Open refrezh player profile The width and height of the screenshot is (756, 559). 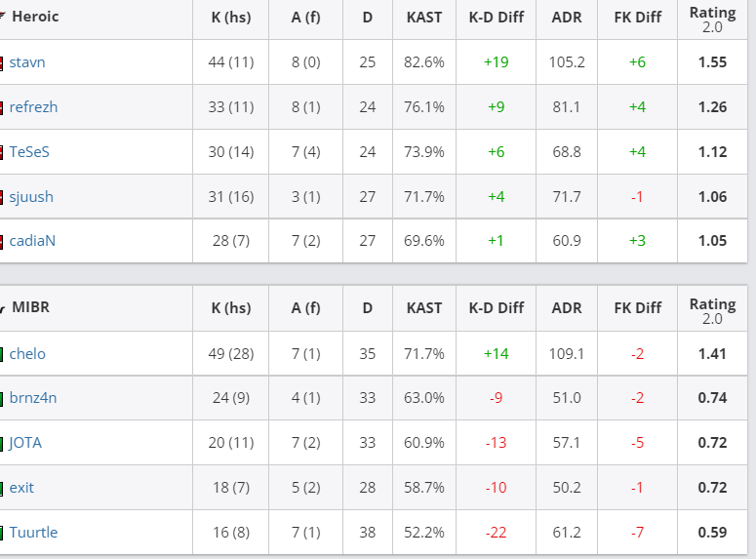click(x=33, y=107)
